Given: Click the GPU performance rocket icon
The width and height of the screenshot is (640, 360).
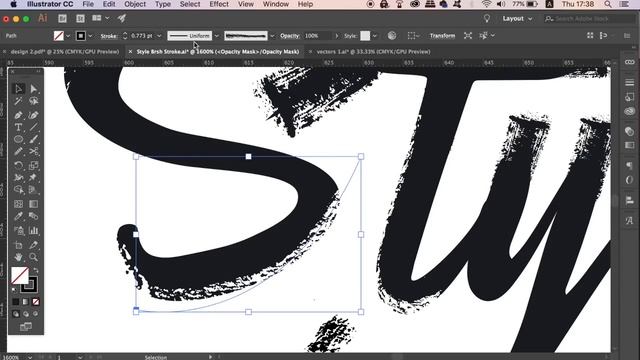Looking at the screenshot, I should (x=122, y=18).
